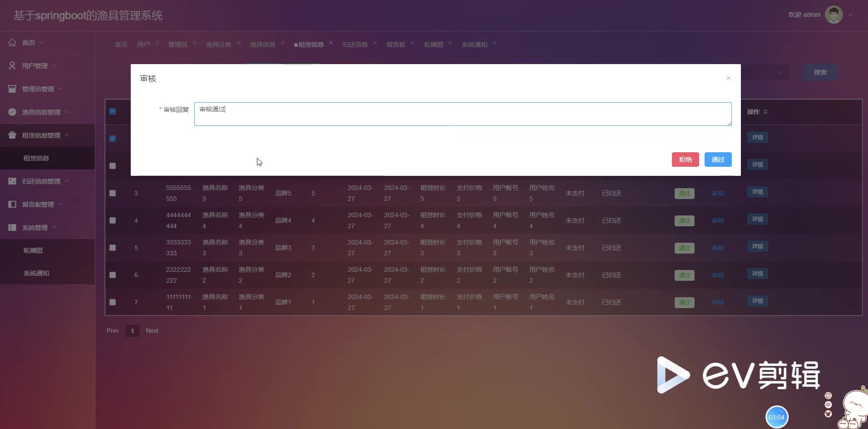This screenshot has height=429, width=868.
Task: Close the 用户 tab
Action: point(157,43)
